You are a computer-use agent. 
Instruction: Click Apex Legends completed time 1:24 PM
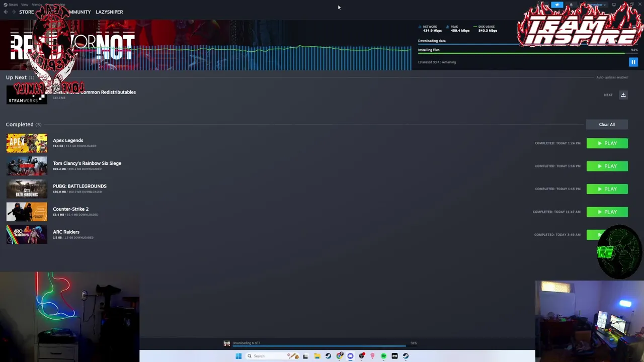pos(557,143)
